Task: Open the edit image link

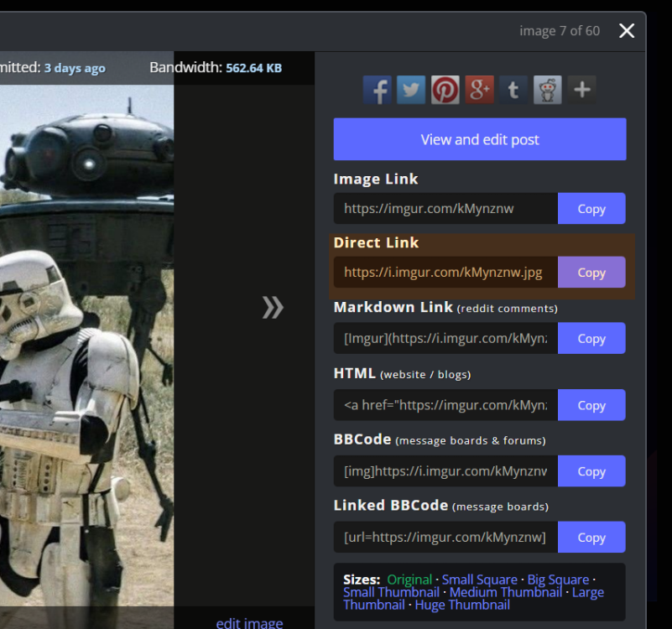Action: pos(249,623)
